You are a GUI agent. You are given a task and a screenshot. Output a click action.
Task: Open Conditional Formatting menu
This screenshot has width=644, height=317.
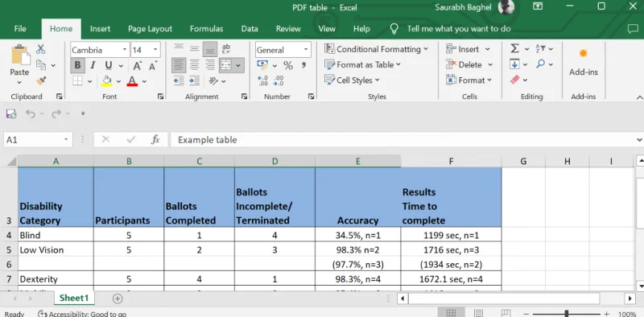(x=376, y=49)
